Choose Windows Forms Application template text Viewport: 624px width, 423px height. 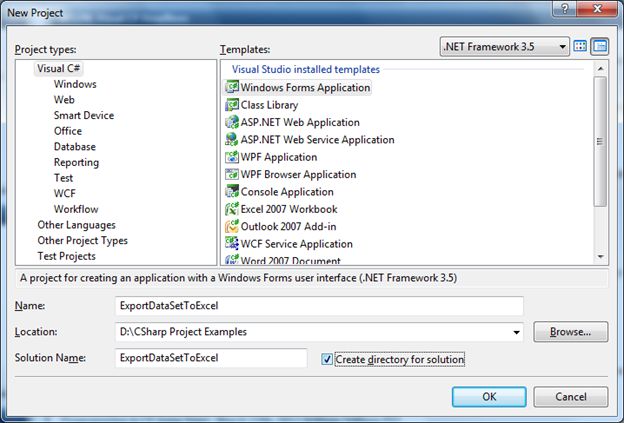305,88
